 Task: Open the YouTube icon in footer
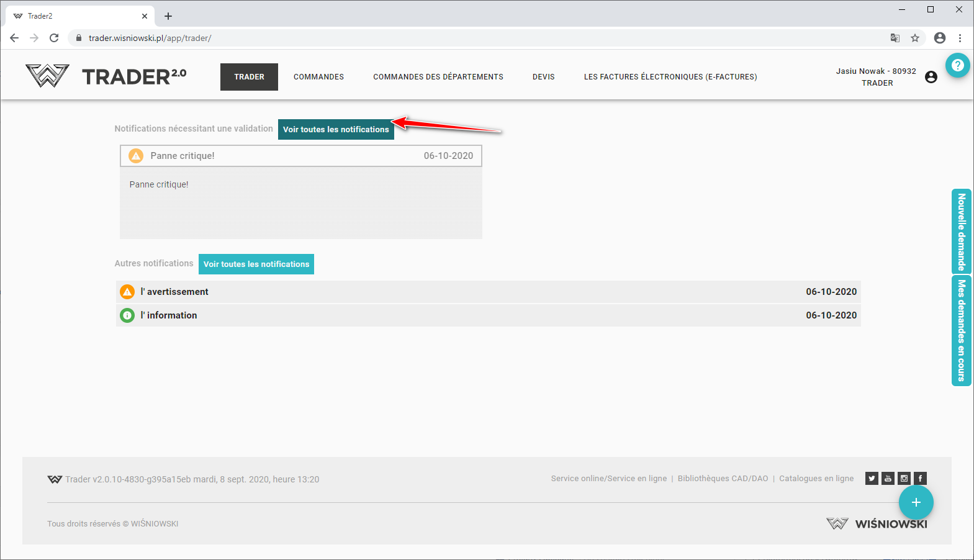pos(888,478)
